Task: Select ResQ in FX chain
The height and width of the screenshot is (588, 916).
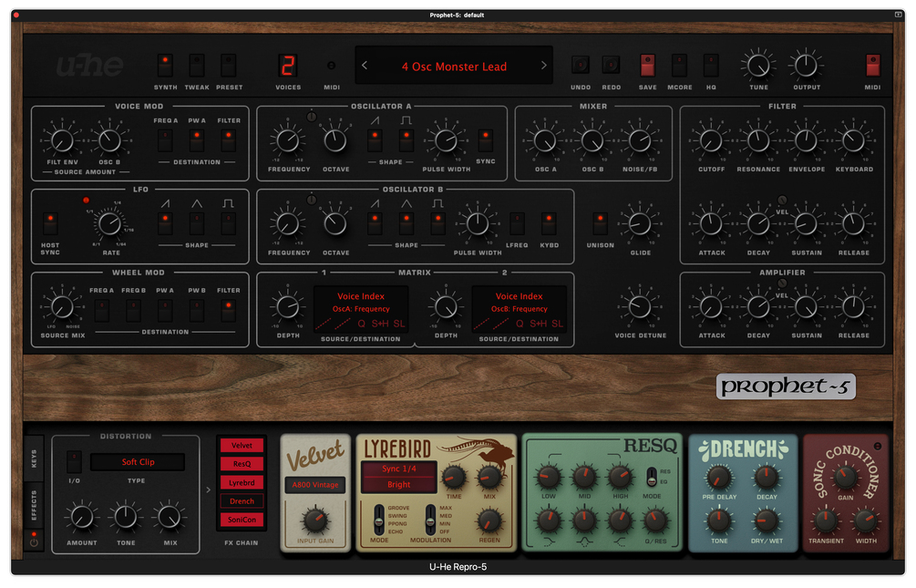Action: click(x=242, y=464)
